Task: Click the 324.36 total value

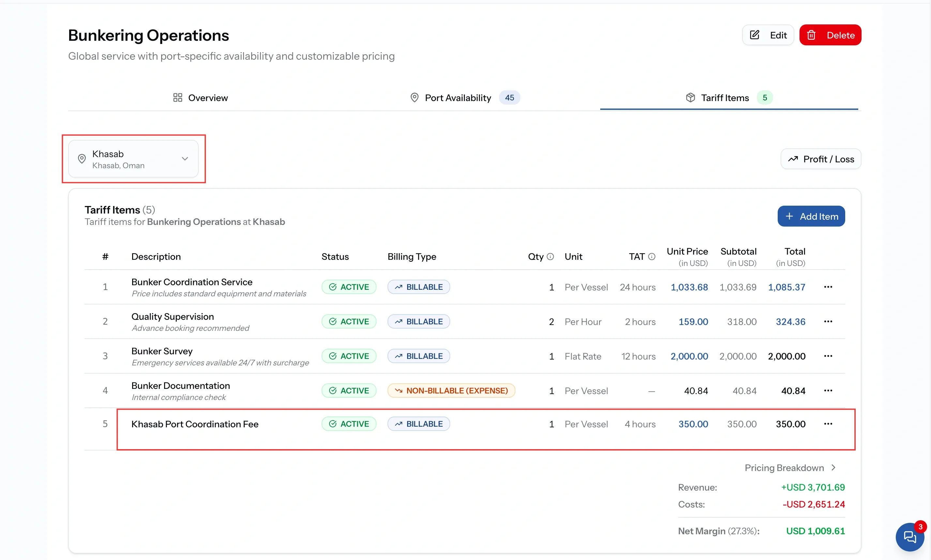Action: click(790, 321)
